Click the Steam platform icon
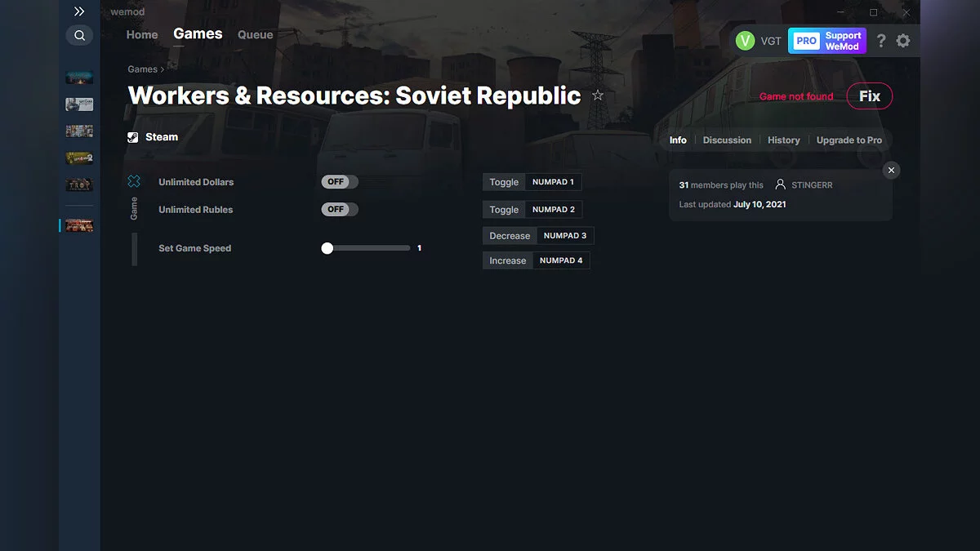The image size is (980, 551). (132, 136)
